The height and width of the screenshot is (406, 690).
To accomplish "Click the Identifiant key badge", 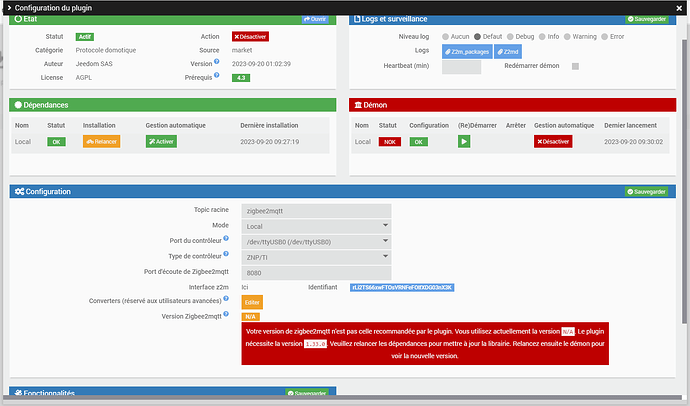I will (x=402, y=288).
